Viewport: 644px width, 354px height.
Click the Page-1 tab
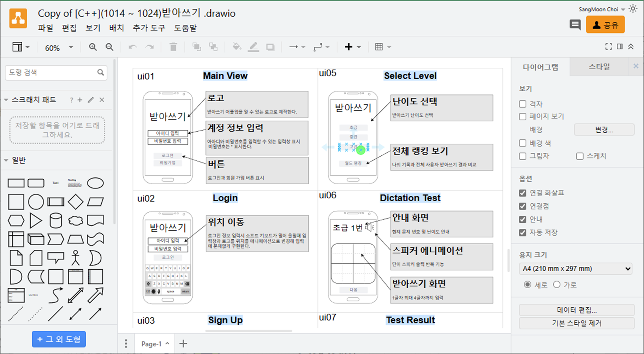[x=155, y=344]
